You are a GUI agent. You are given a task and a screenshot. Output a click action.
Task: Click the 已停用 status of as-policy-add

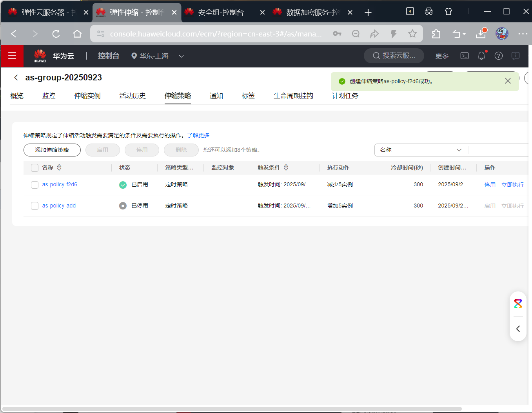tap(134, 206)
